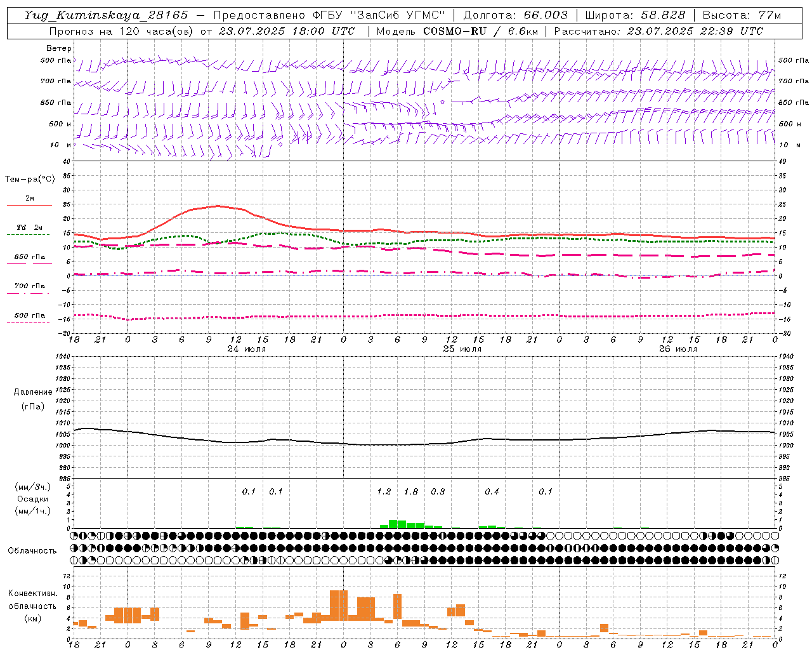Click the 1.8 precipitation amount
Screen dimensions: 812x650
[411, 492]
